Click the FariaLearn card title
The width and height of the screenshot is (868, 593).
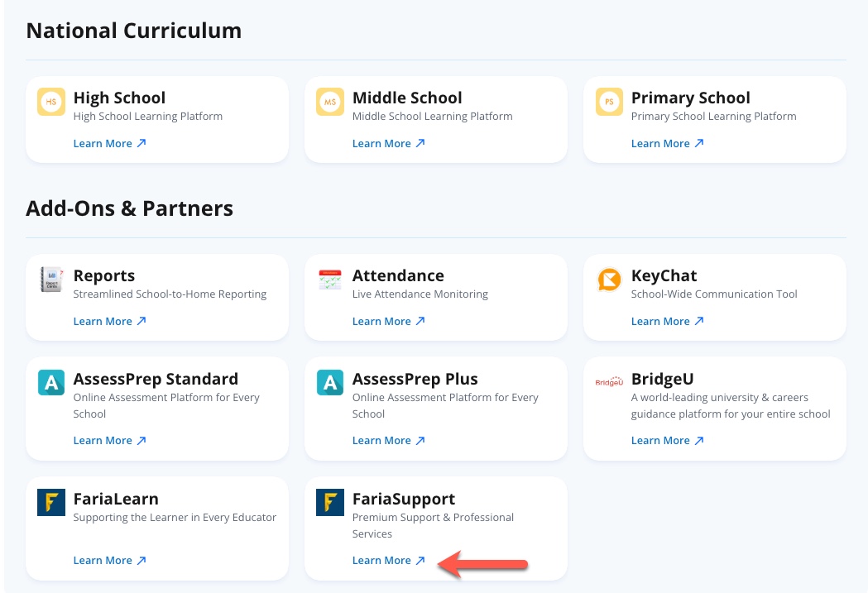click(116, 499)
